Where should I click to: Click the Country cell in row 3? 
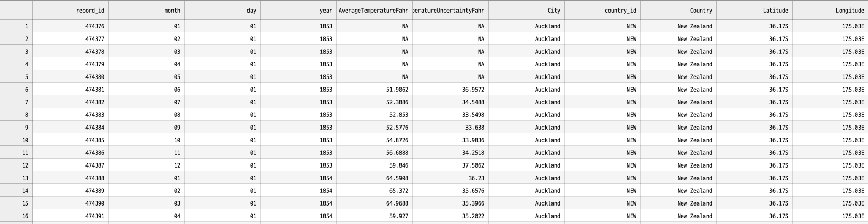pos(678,51)
